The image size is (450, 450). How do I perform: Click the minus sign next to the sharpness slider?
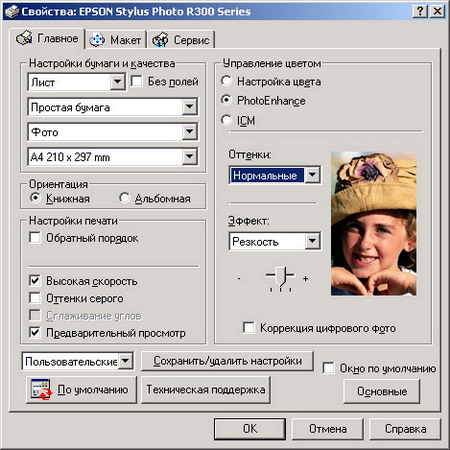tap(239, 278)
